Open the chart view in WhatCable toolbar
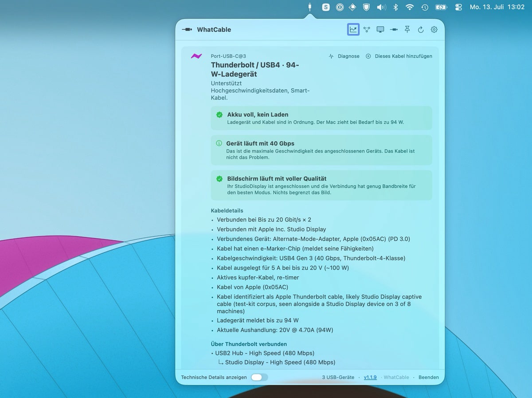Viewport: 532px width, 398px height. coord(353,30)
